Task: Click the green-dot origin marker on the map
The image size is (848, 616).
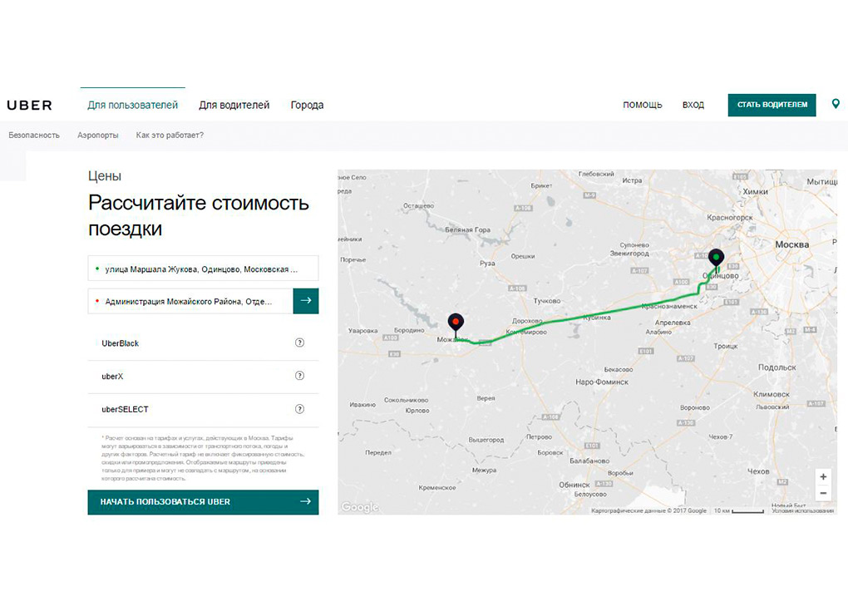Action: [716, 259]
